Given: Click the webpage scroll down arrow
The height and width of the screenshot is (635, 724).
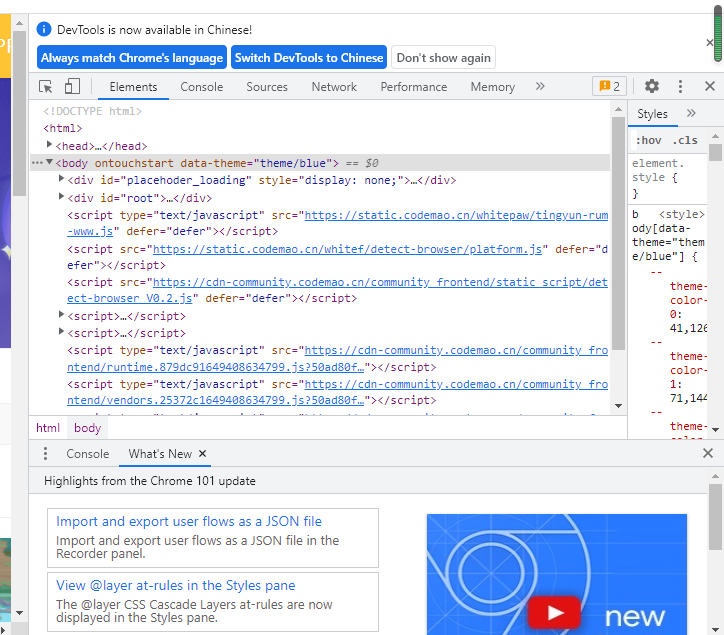Looking at the screenshot, I should 19,613.
